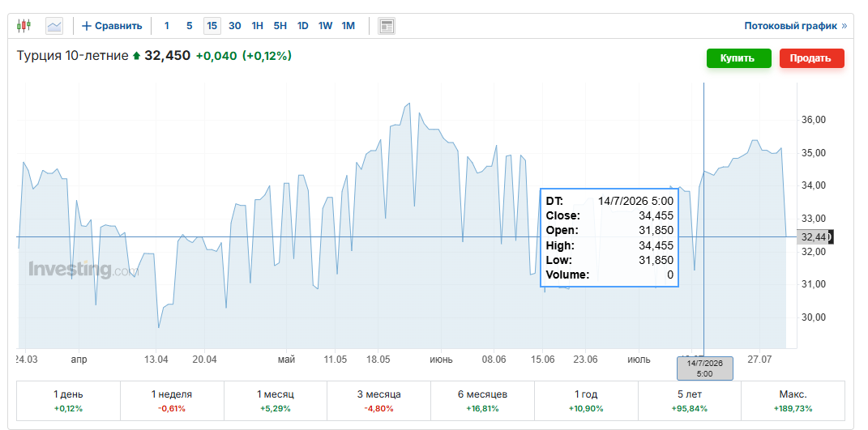
Task: Click the green Купить button
Action: (x=738, y=58)
